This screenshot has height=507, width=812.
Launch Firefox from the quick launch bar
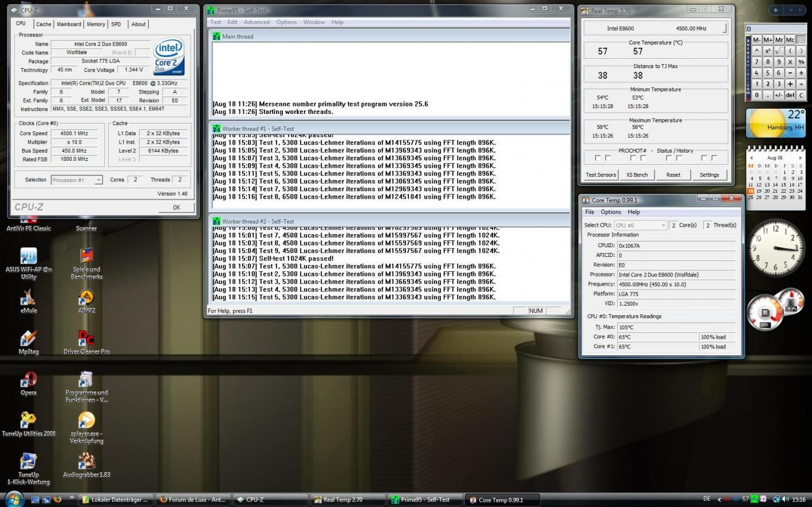pyautogui.click(x=58, y=499)
